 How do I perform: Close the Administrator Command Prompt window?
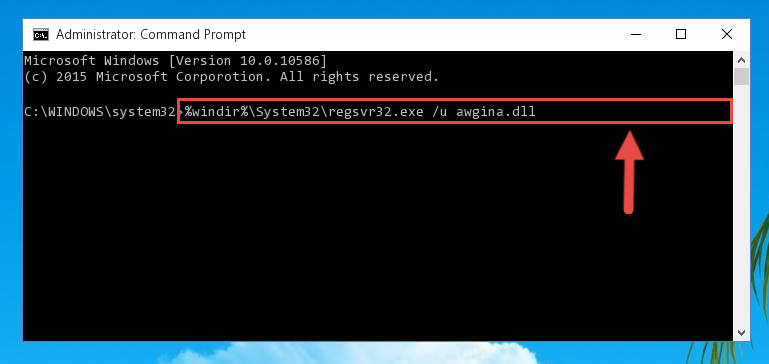(727, 34)
